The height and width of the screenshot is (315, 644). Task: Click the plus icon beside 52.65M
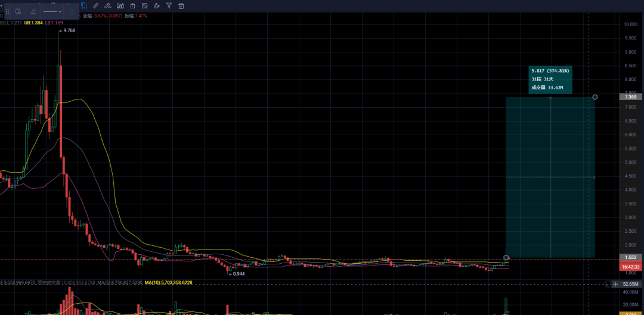click(x=615, y=284)
